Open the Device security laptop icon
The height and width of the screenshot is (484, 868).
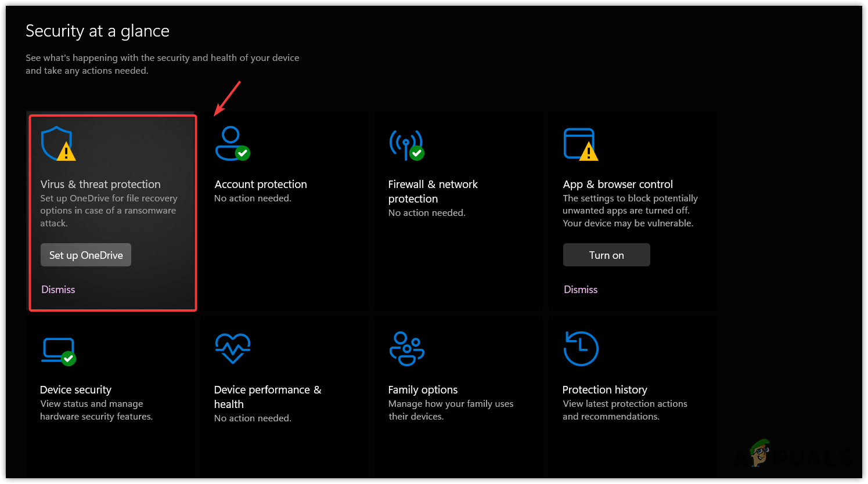point(58,350)
